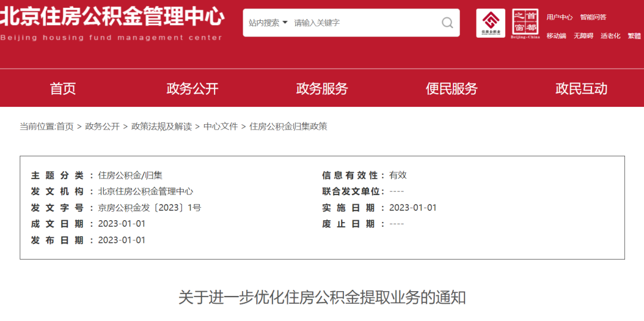
Task: Switch to 移动端 version
Action: [556, 36]
